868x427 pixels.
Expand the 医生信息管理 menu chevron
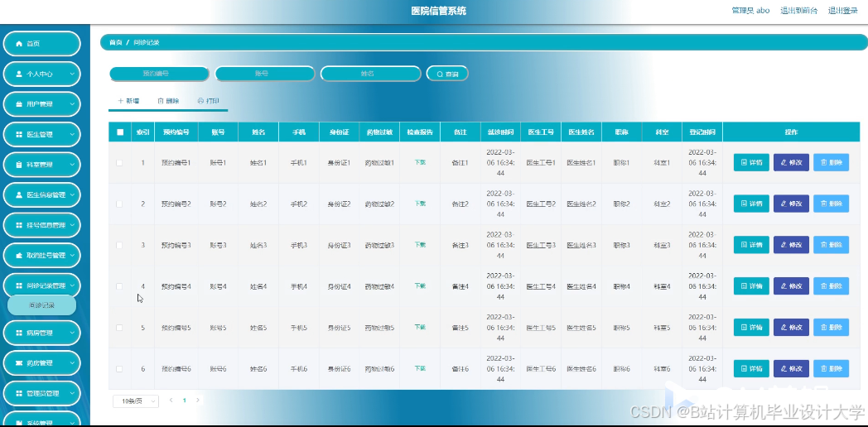[72, 194]
